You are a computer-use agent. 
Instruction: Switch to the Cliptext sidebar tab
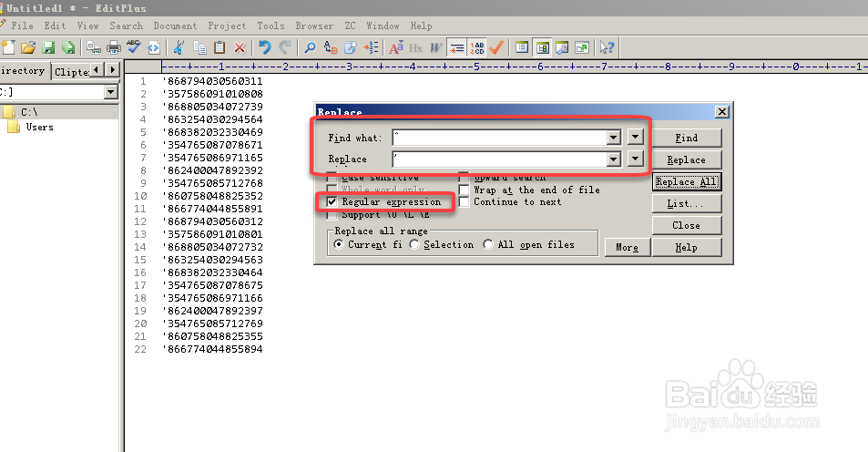click(x=71, y=72)
